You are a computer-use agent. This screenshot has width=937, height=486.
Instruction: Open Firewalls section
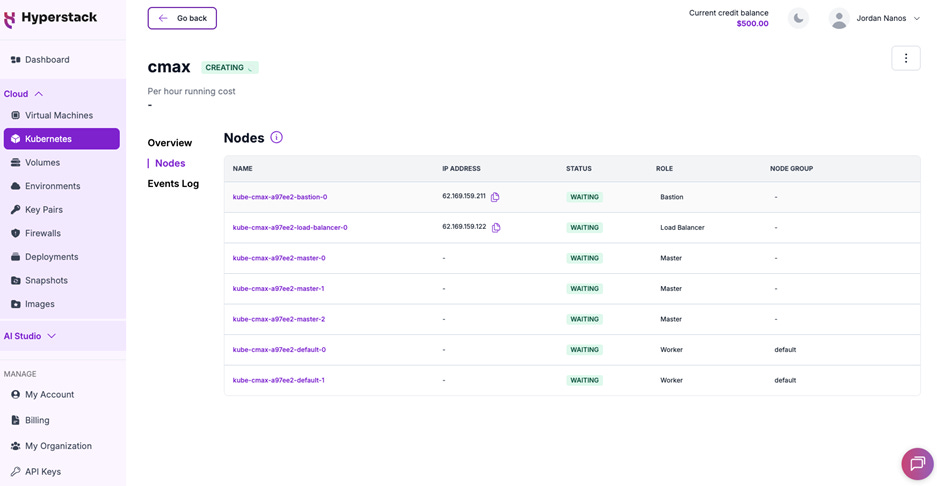(x=36, y=233)
